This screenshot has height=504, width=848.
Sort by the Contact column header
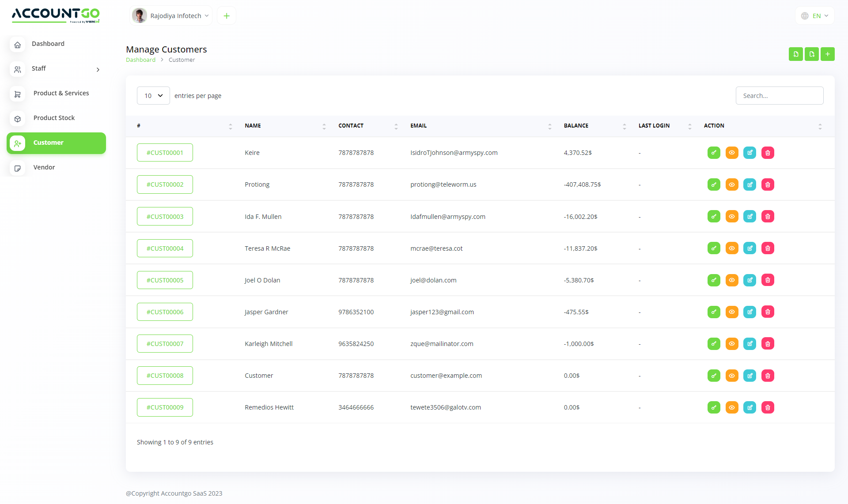point(368,126)
